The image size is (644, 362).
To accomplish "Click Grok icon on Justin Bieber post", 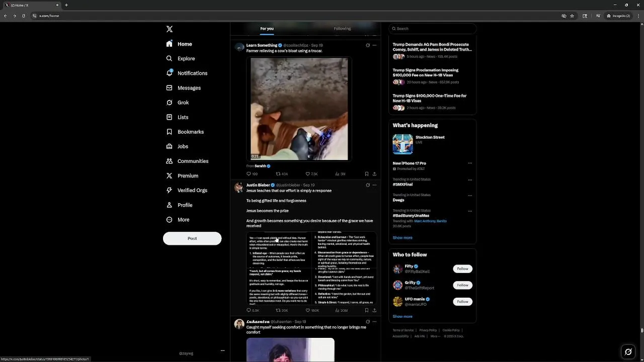I will pyautogui.click(x=368, y=185).
